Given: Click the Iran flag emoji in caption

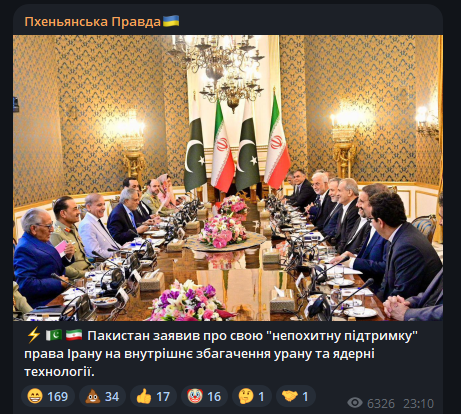Looking at the screenshot, I should tap(74, 335).
